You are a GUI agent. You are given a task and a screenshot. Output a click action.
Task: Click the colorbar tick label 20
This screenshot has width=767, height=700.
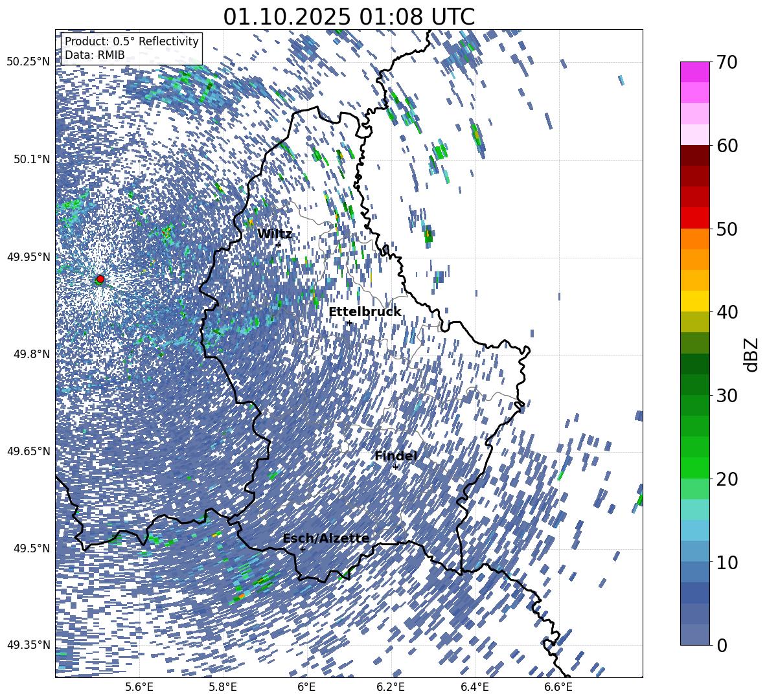click(x=727, y=479)
